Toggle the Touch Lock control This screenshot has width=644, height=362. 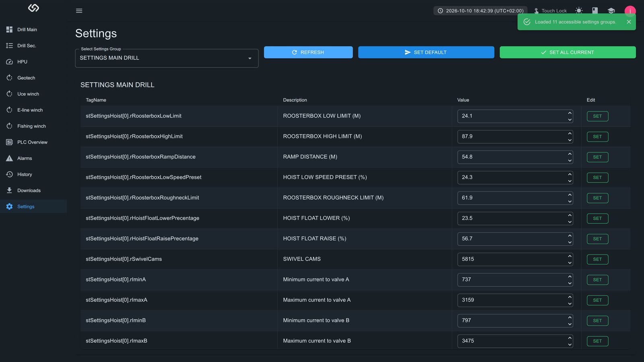pos(550,11)
